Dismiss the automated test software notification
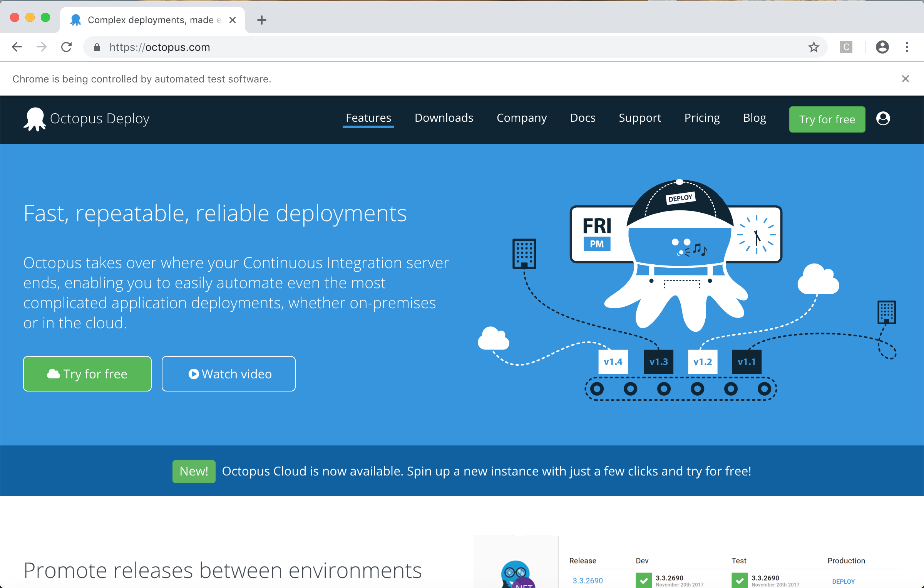This screenshot has height=588, width=924. pos(905,79)
